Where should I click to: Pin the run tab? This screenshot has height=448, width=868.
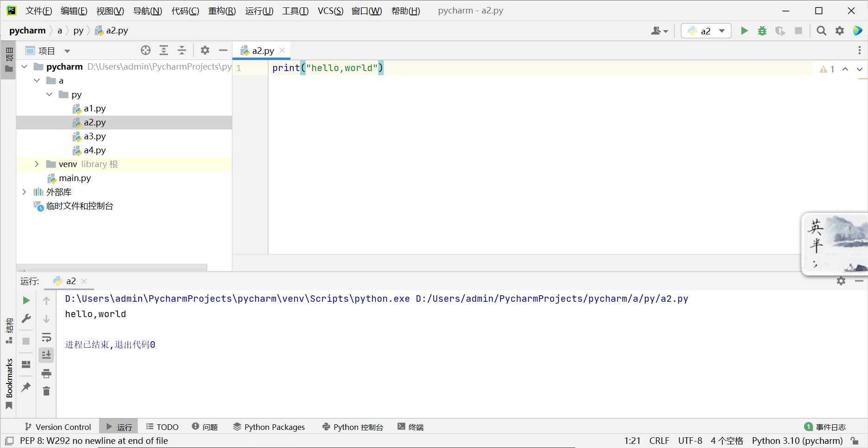[x=26, y=387]
